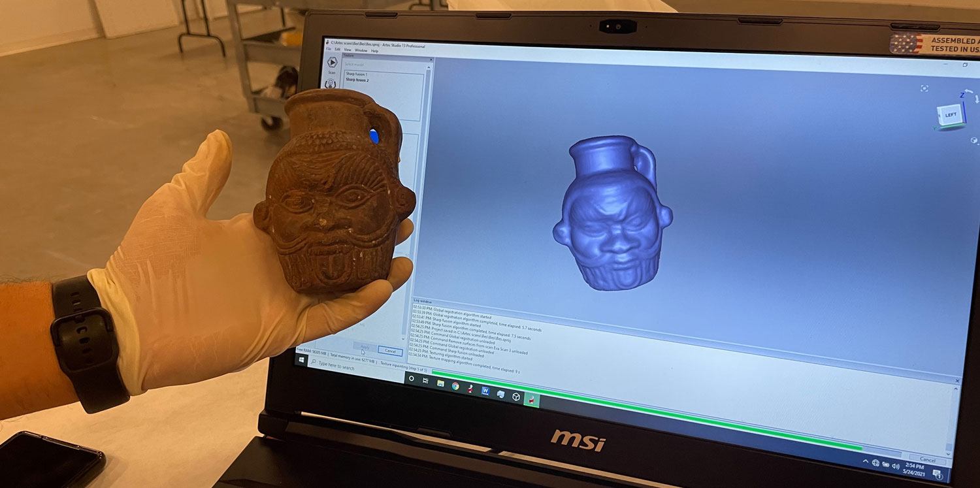Open the View menu
Screen dimensions: 980x488
(348, 50)
